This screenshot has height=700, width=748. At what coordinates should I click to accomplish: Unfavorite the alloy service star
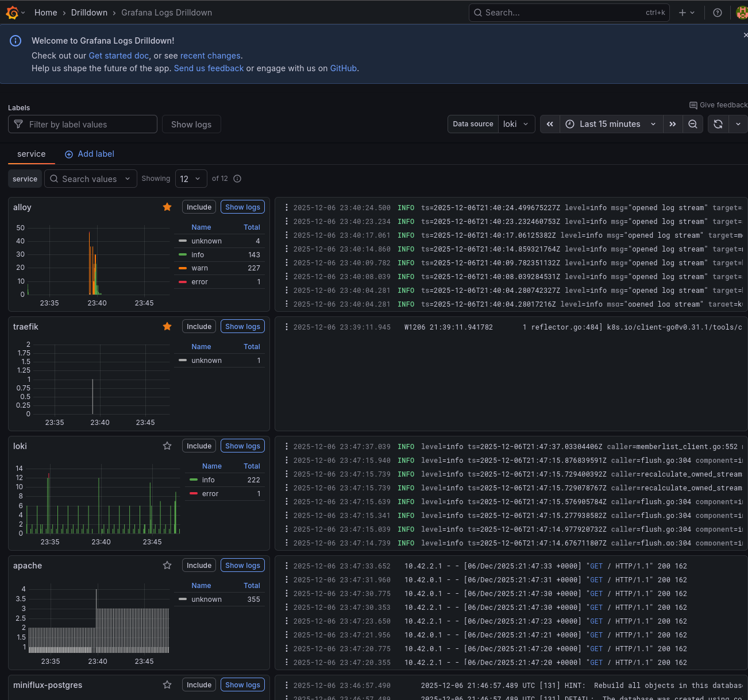pyautogui.click(x=167, y=207)
